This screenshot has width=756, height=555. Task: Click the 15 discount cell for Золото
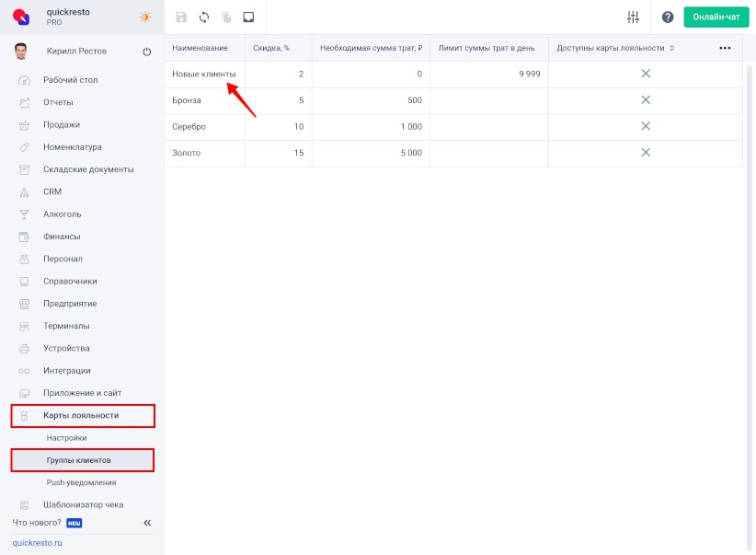pos(279,153)
